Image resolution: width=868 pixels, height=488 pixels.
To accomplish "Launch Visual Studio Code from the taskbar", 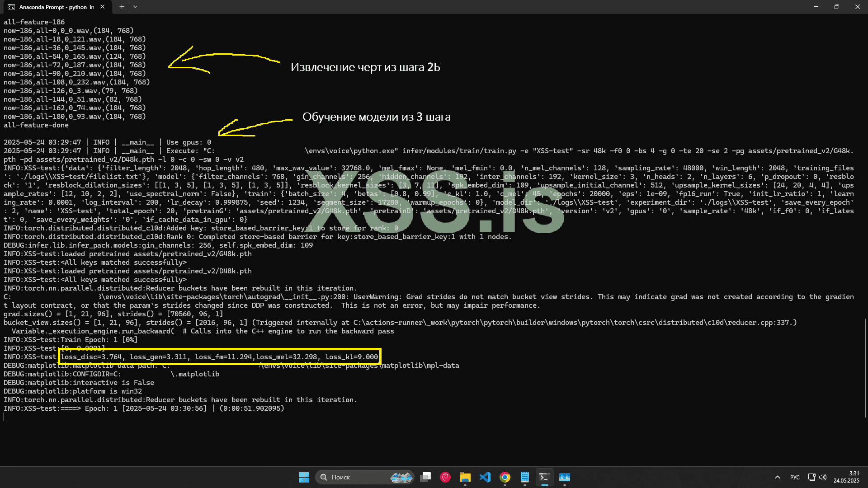I will 485,477.
